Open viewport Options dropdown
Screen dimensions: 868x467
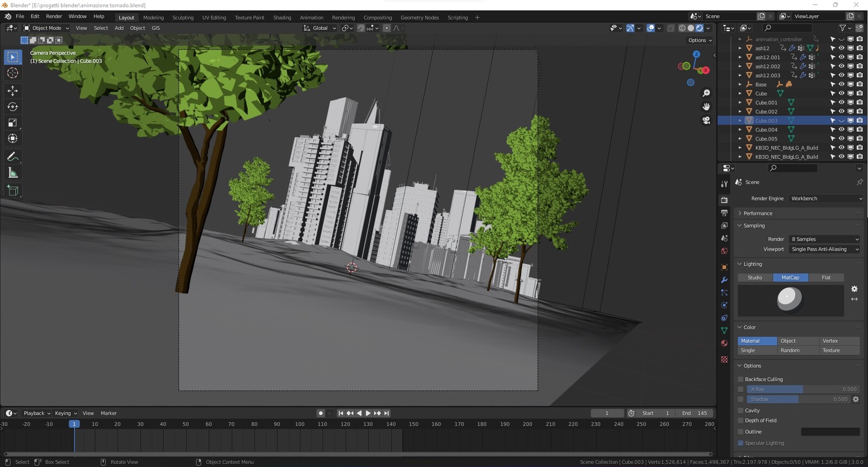coord(700,40)
